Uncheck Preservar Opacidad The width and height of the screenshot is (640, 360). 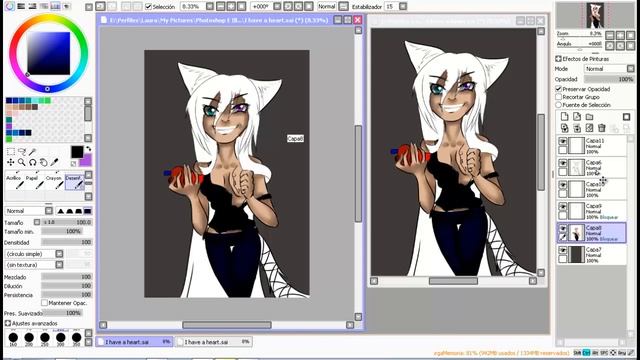[x=559, y=89]
